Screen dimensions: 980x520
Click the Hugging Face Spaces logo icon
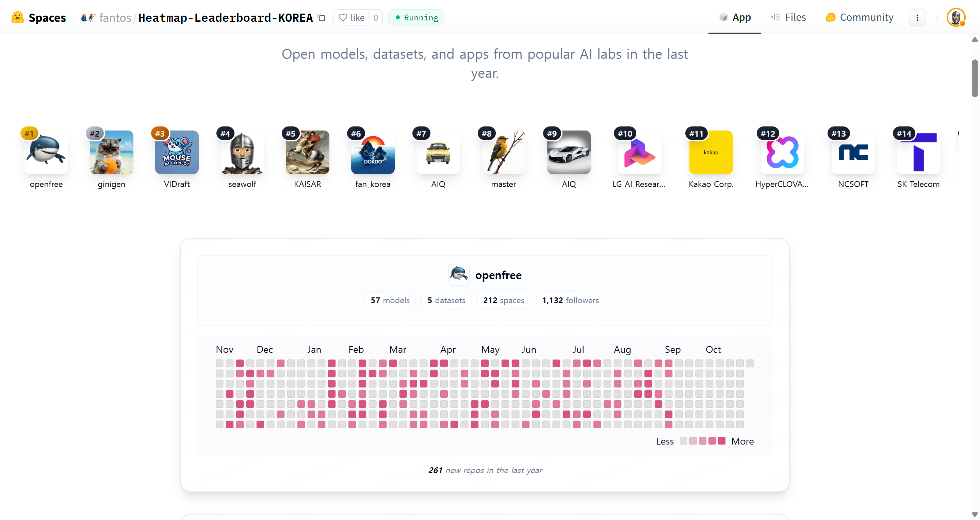click(x=17, y=17)
